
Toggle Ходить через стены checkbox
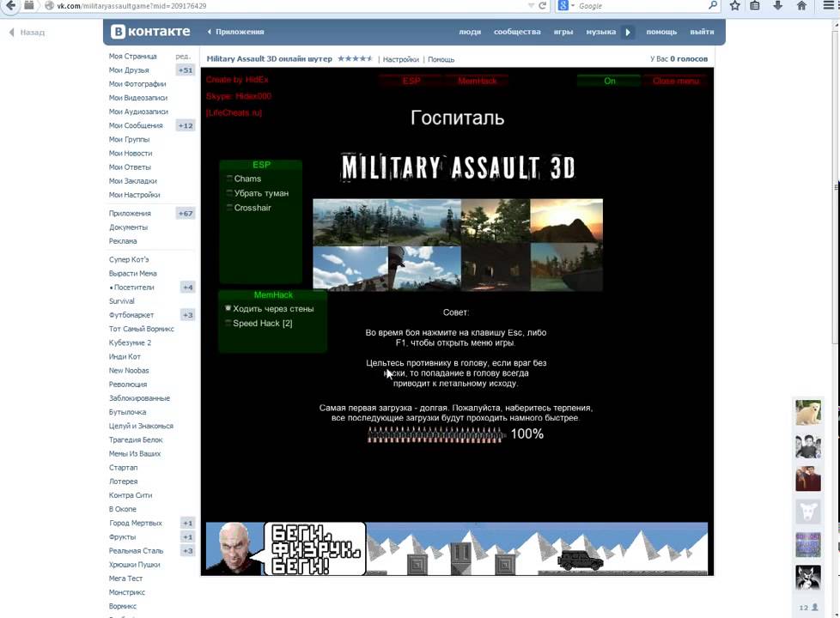pos(228,308)
